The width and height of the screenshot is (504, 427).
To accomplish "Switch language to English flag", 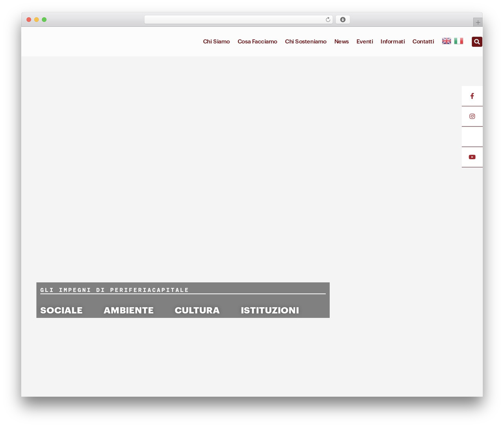I will click(447, 41).
